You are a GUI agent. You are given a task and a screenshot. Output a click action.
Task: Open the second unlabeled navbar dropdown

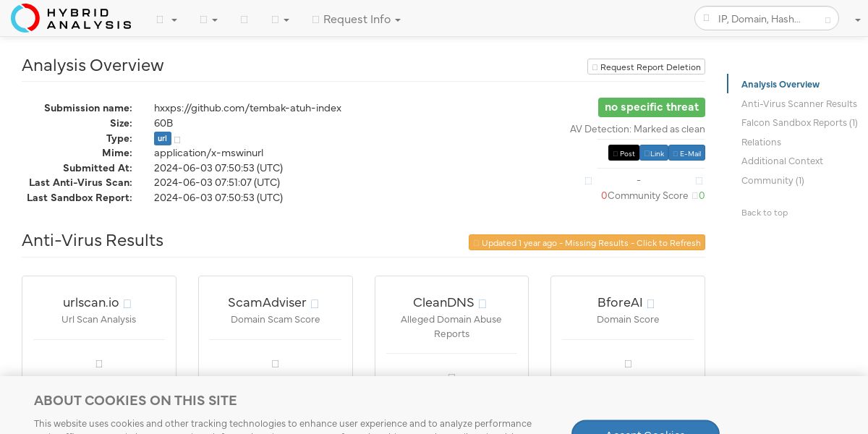(208, 20)
